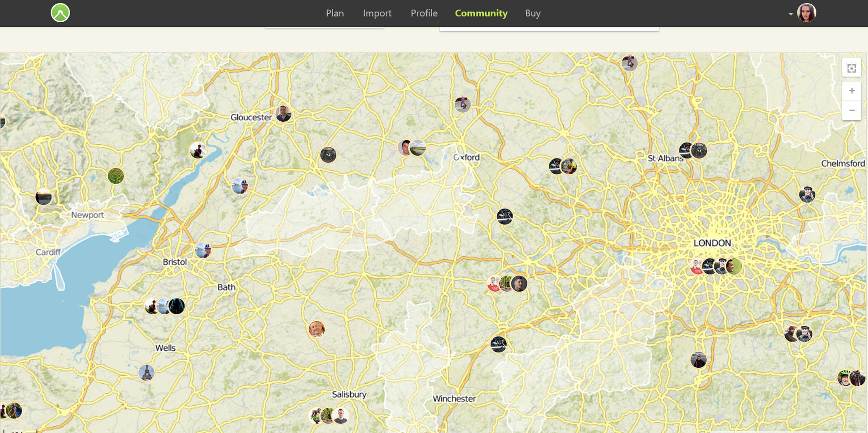Open the sunset avatar pin above Cardiff
868x433 pixels.
point(44,197)
